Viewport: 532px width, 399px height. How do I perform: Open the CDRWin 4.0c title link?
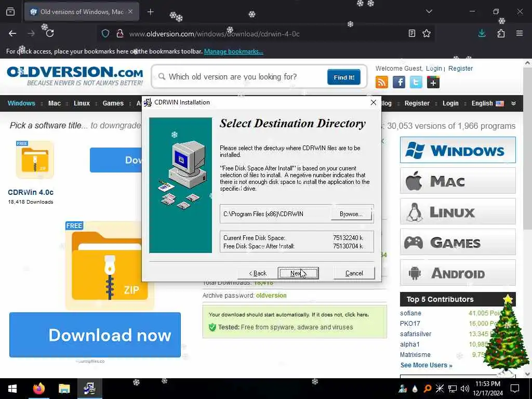point(31,192)
